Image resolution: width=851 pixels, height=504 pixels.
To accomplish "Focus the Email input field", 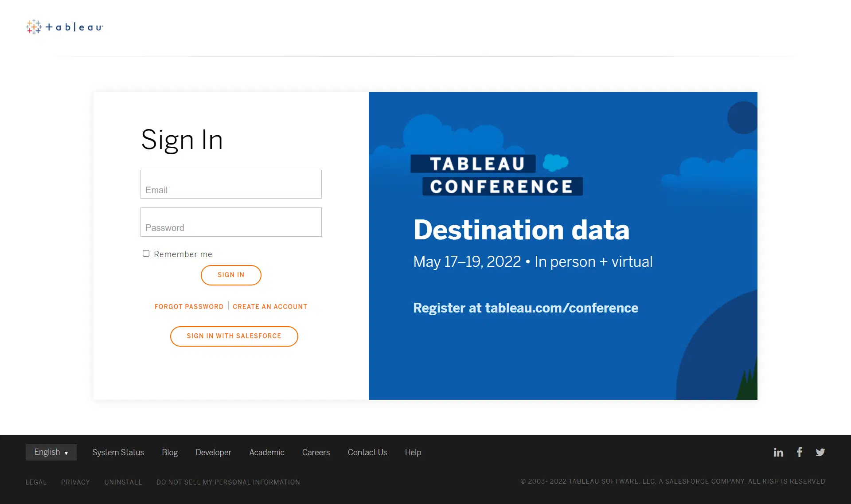I will 231,184.
